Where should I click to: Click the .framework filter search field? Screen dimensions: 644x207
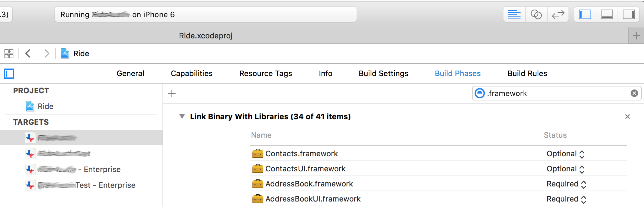(556, 93)
